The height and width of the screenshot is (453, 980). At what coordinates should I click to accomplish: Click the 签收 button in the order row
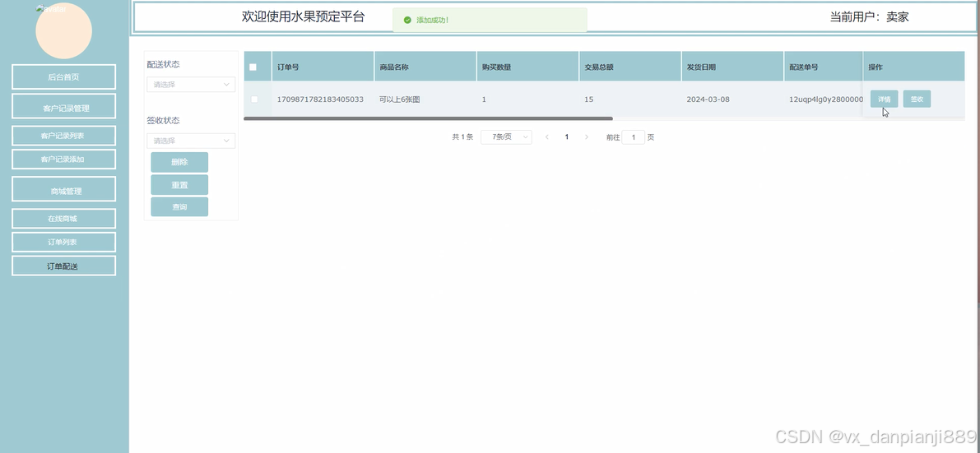(x=917, y=99)
